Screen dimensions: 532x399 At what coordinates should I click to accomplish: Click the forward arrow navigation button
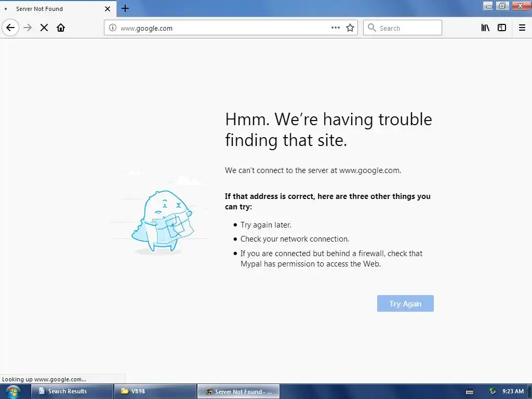click(28, 28)
